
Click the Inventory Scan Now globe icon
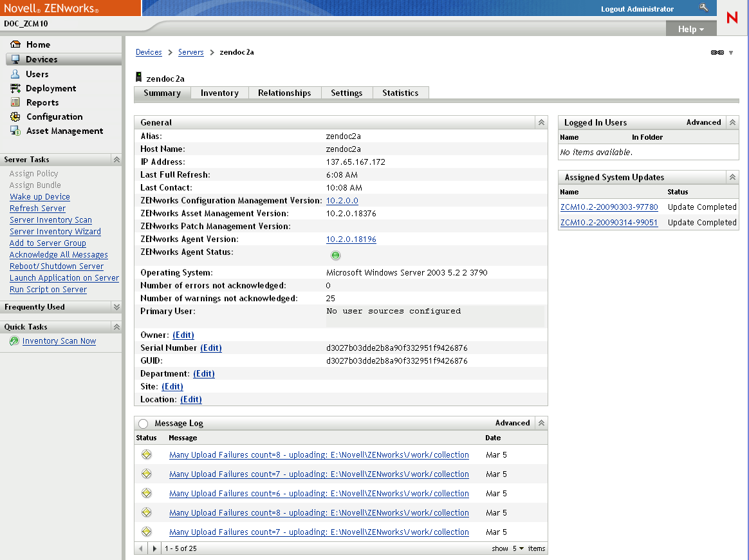(14, 341)
